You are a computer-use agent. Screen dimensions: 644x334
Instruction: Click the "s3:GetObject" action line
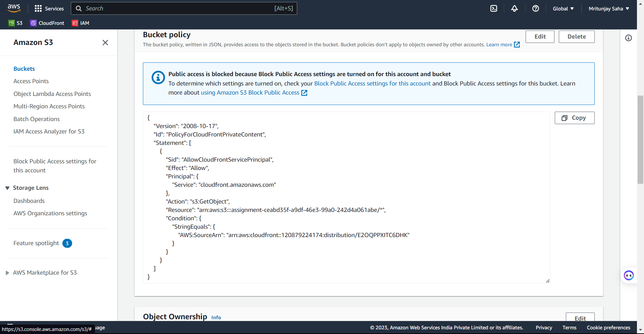[198, 202]
